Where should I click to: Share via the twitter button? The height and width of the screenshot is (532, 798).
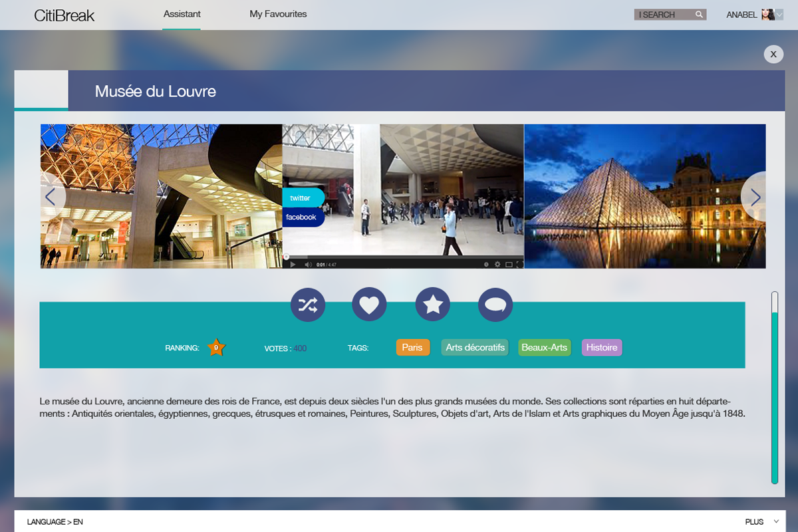pyautogui.click(x=303, y=198)
